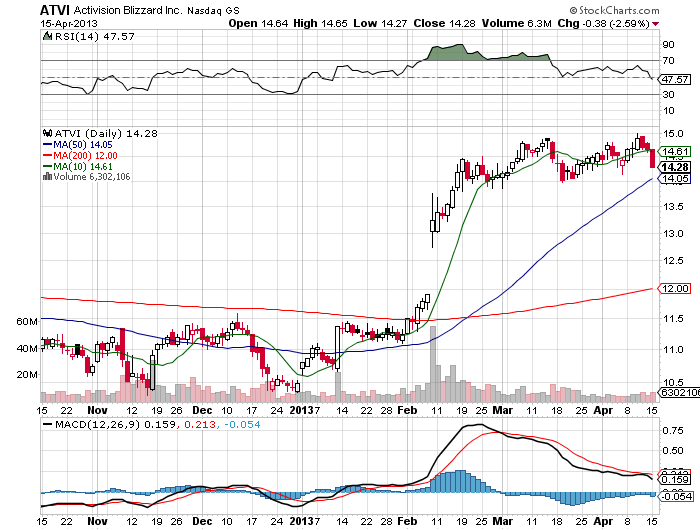Image resolution: width=700 pixels, height=530 pixels.
Task: Click the volume bars icon in the legend
Action: [x=47, y=177]
